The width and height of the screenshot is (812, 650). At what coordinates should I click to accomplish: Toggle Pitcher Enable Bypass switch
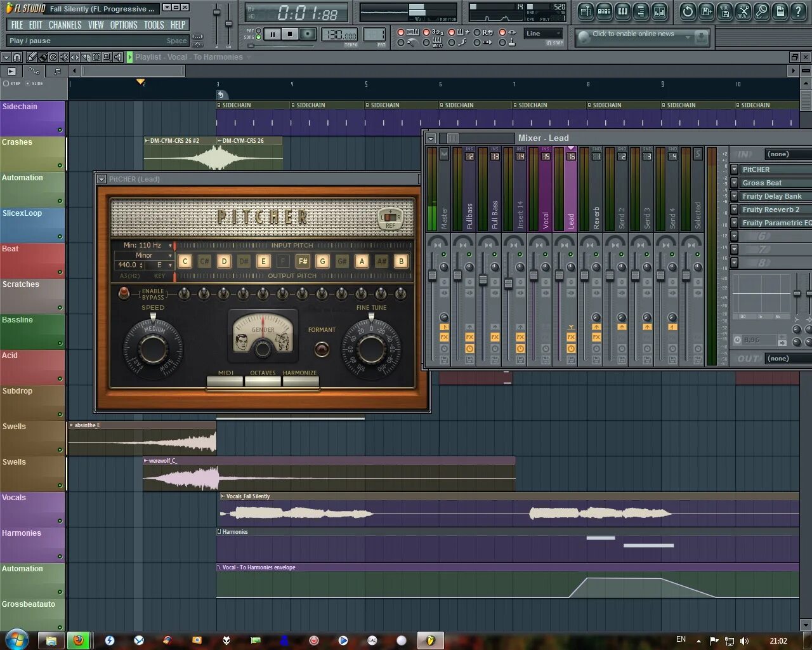pos(124,293)
